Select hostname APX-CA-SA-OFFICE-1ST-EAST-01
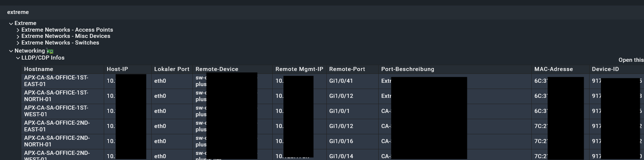 coord(56,81)
